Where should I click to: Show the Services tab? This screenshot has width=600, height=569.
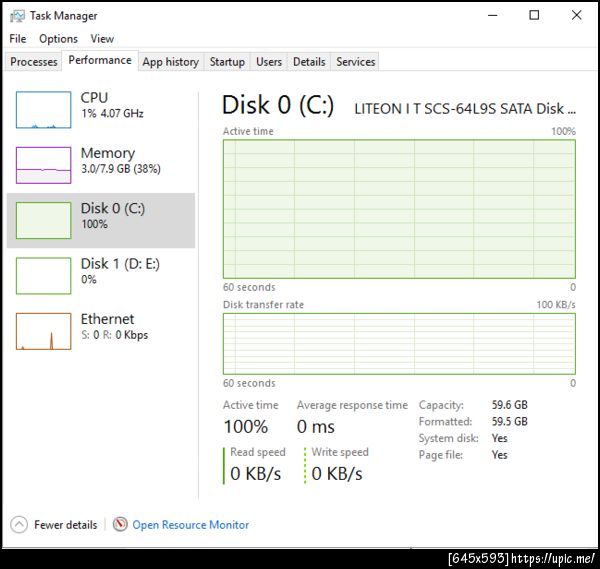pos(355,62)
